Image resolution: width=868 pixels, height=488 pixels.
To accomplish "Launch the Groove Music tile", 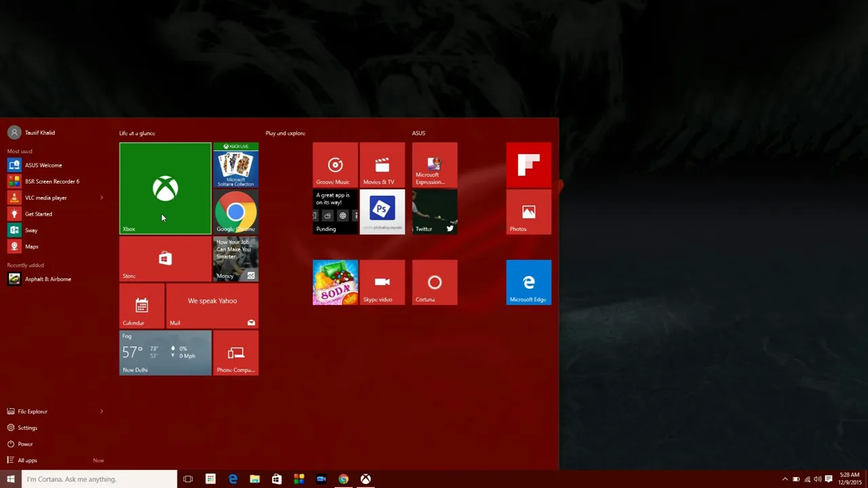I will pos(335,165).
